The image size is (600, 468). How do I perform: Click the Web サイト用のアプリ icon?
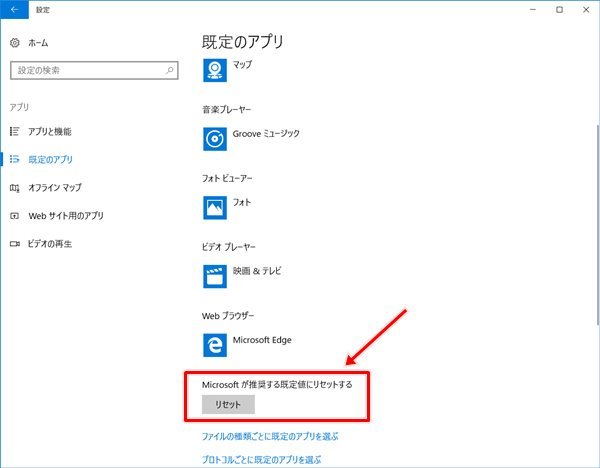point(15,216)
